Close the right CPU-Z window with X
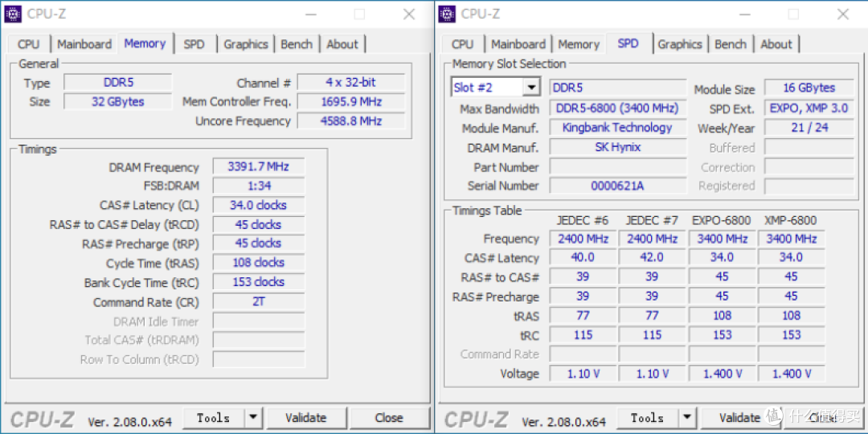The image size is (868, 434). (x=843, y=14)
